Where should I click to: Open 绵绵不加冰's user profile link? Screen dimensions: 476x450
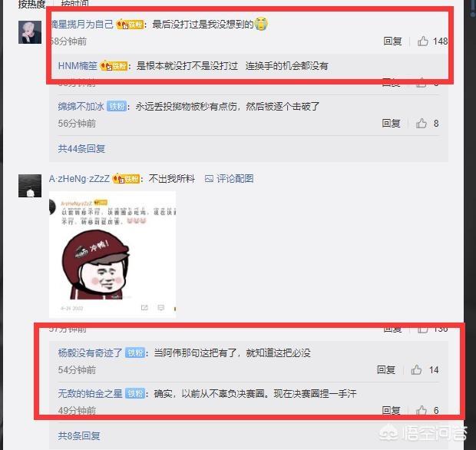tap(81, 106)
